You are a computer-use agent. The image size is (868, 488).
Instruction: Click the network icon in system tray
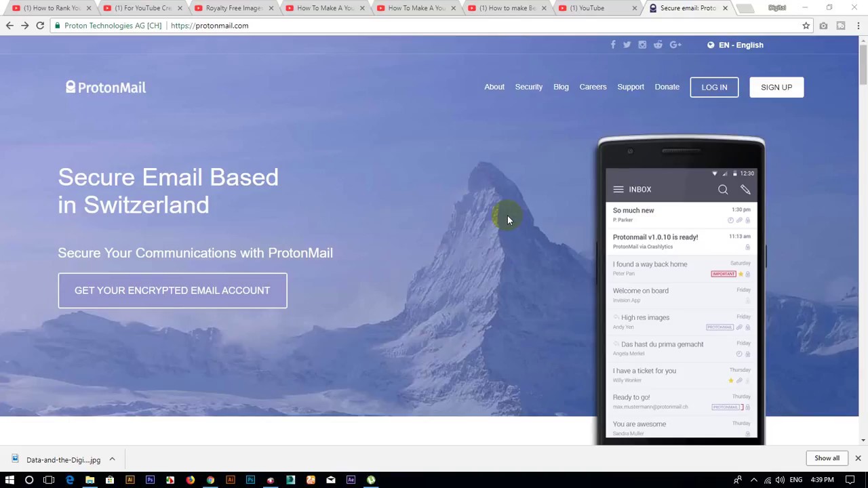[x=767, y=480]
